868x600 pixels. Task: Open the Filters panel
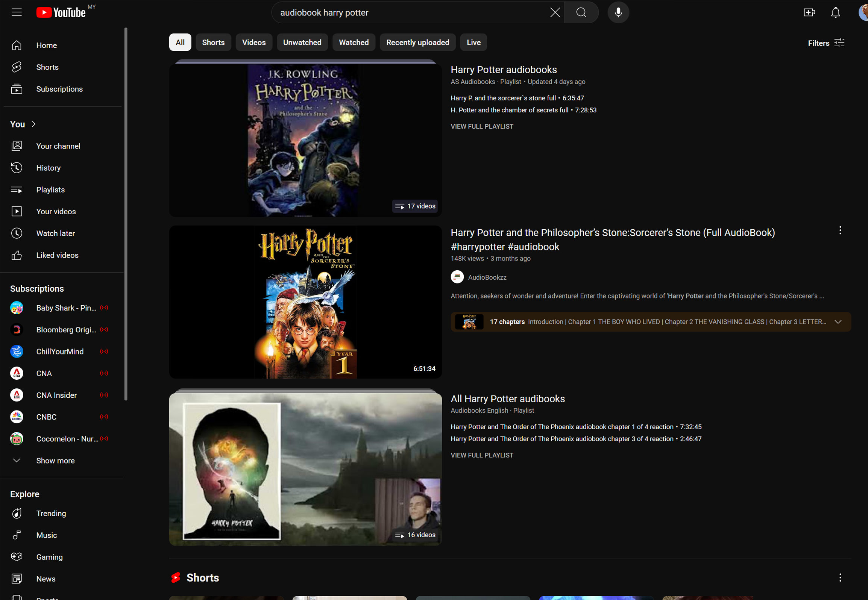pyautogui.click(x=826, y=43)
